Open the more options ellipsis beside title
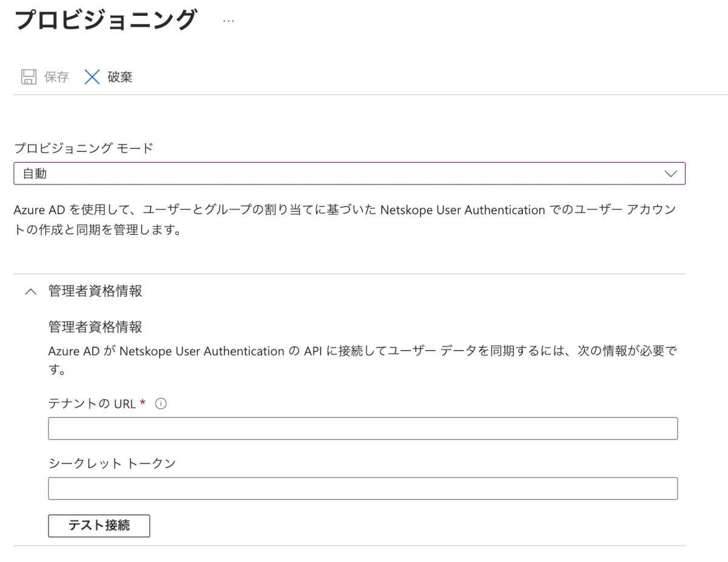The height and width of the screenshot is (562, 728). coord(228,21)
